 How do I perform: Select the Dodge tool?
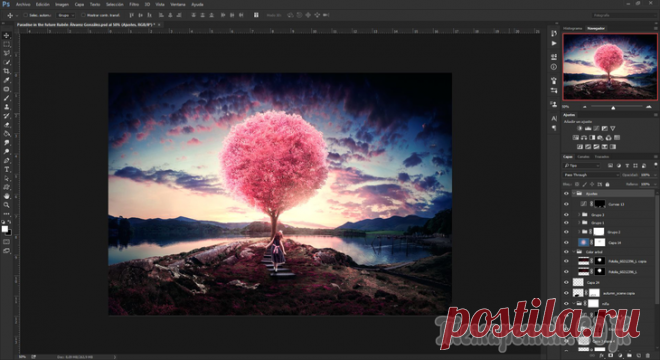pos(6,152)
